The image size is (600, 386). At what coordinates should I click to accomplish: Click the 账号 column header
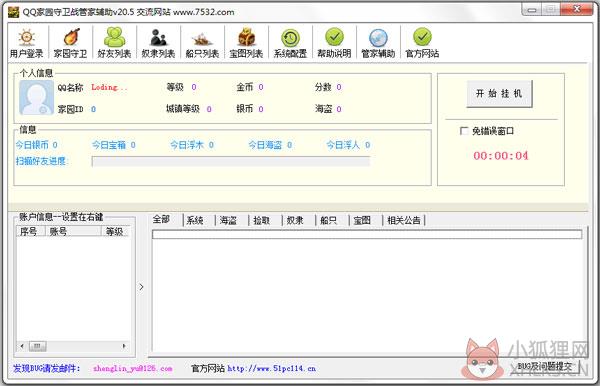click(73, 231)
